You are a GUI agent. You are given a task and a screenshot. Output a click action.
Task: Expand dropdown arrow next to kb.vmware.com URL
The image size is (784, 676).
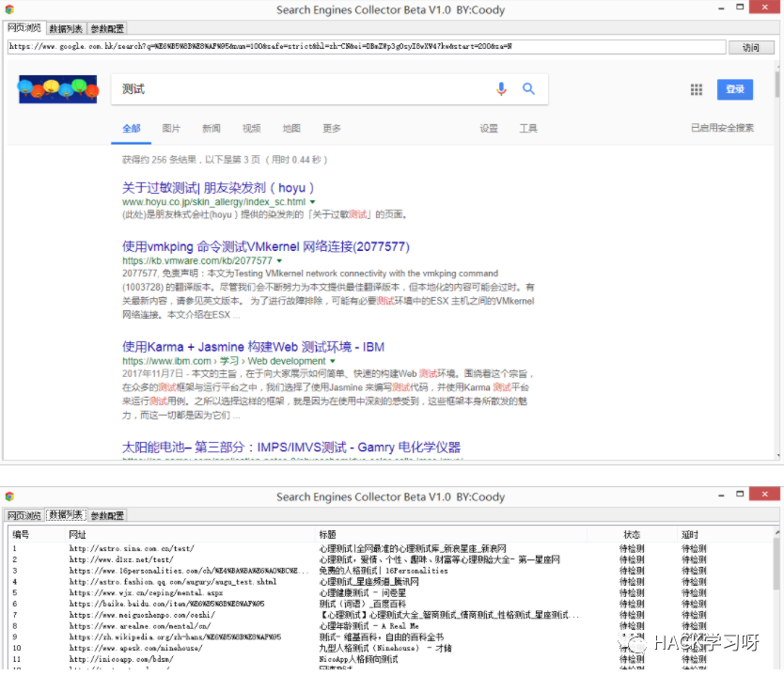tap(279, 261)
